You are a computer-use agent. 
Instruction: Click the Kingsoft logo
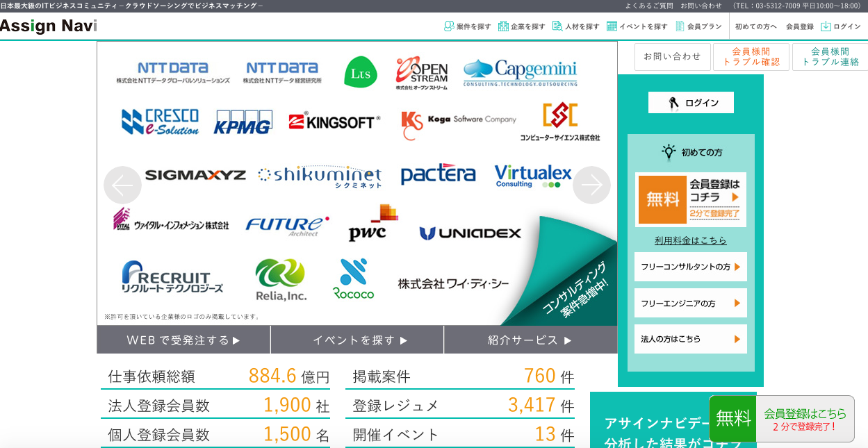335,122
